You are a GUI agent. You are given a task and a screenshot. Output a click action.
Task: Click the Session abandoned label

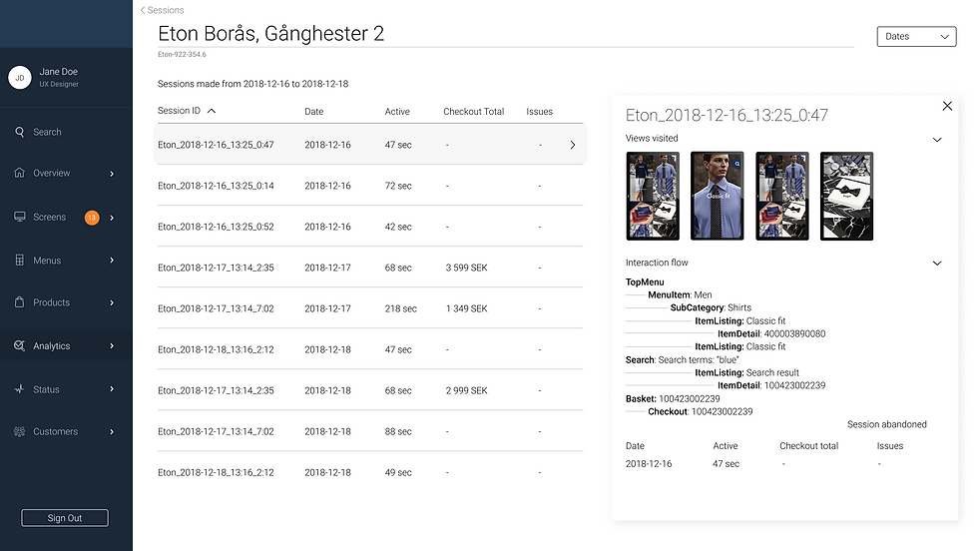887,424
